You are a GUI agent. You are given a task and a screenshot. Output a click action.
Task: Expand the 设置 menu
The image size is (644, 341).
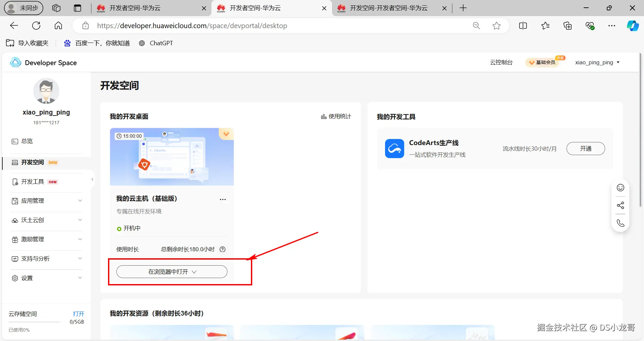tap(46, 278)
